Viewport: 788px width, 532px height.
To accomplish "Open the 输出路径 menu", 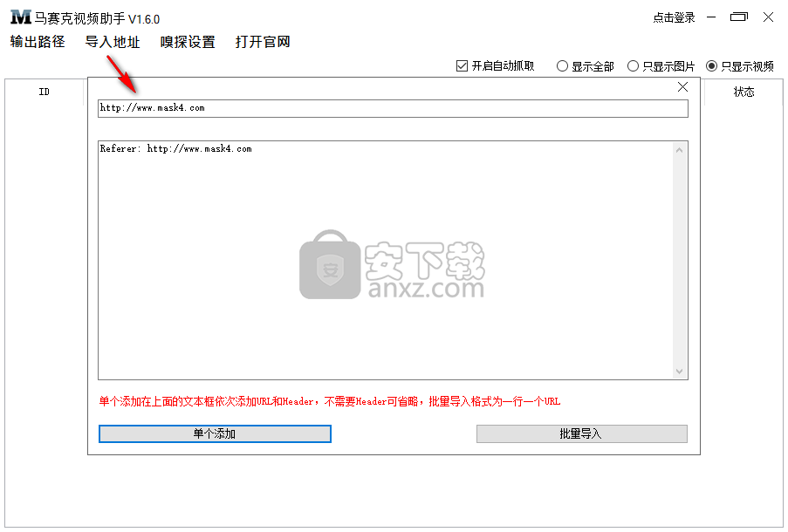I will pos(38,42).
